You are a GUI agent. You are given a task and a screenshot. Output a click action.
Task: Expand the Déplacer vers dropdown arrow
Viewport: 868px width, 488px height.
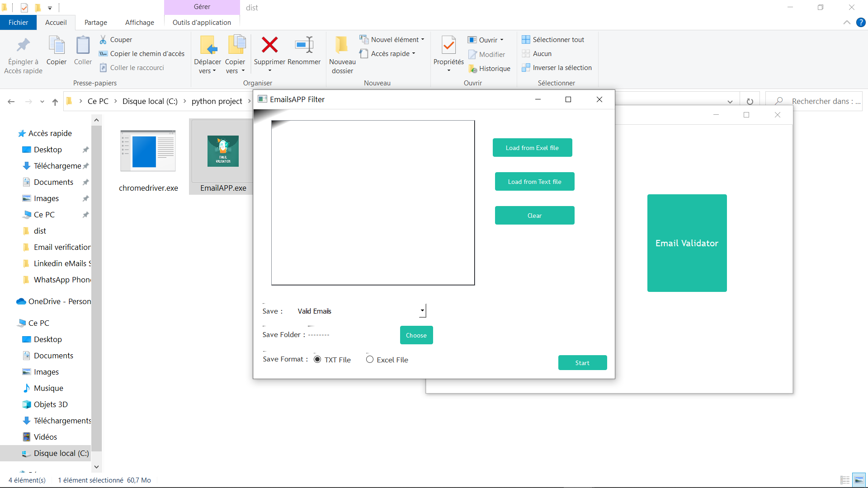[214, 71]
